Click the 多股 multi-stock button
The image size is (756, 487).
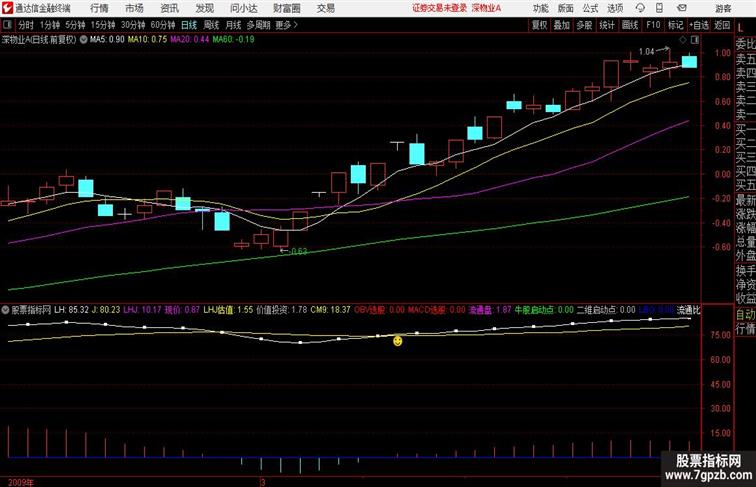point(584,25)
